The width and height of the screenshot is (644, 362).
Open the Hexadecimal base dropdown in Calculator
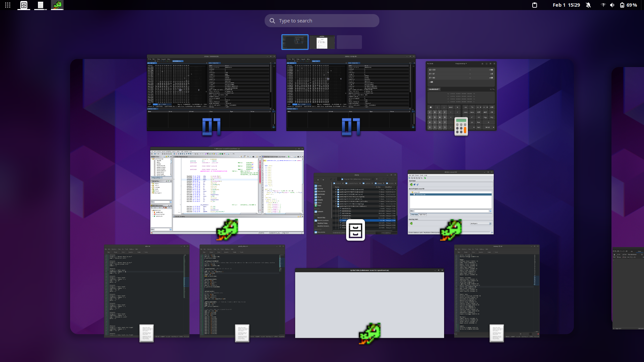pos(434,89)
